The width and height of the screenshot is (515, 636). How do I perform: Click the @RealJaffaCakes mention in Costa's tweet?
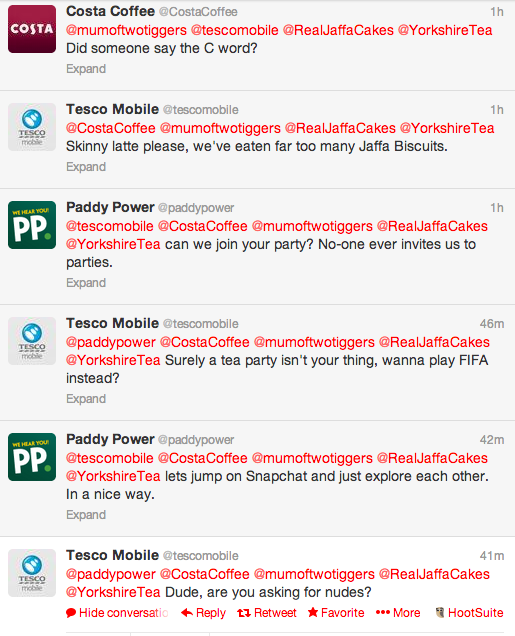(x=338, y=30)
